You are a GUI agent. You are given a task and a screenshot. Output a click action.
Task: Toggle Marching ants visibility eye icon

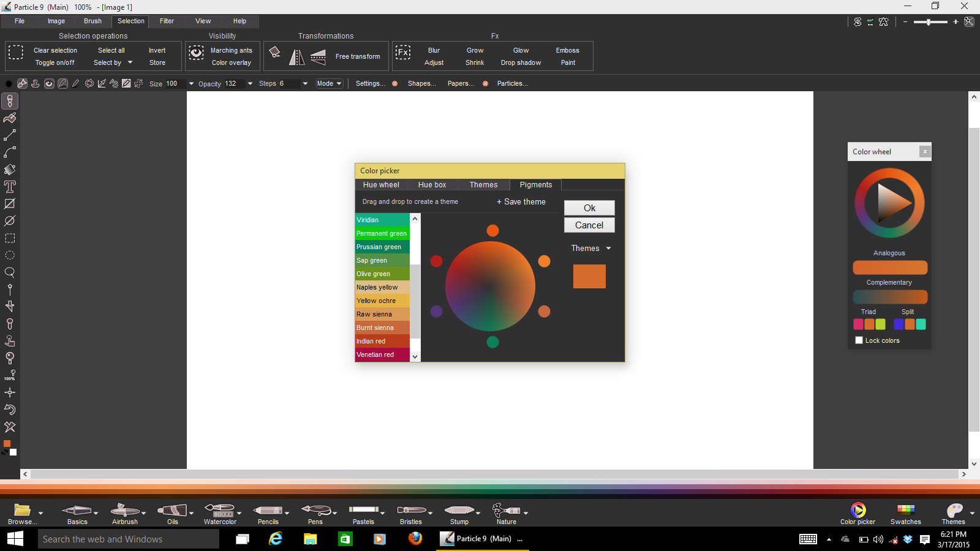coord(196,53)
